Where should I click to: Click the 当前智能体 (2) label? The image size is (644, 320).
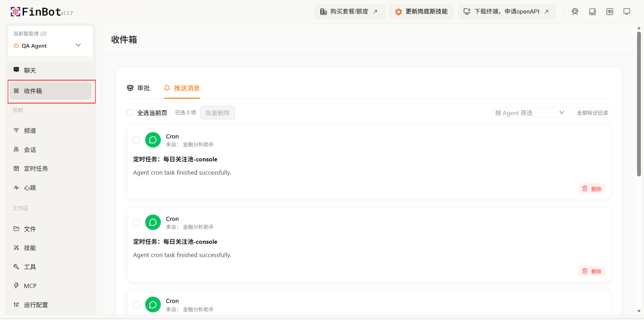coord(30,33)
